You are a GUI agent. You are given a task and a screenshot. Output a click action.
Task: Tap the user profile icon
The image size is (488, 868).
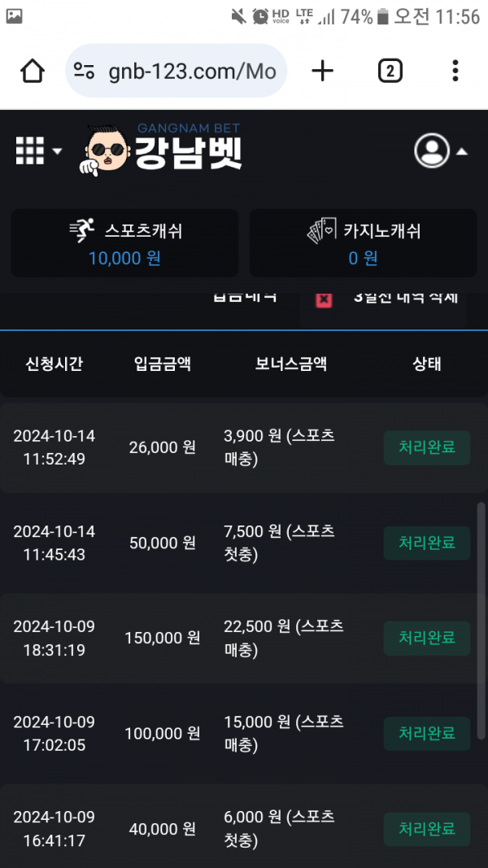coord(432,150)
